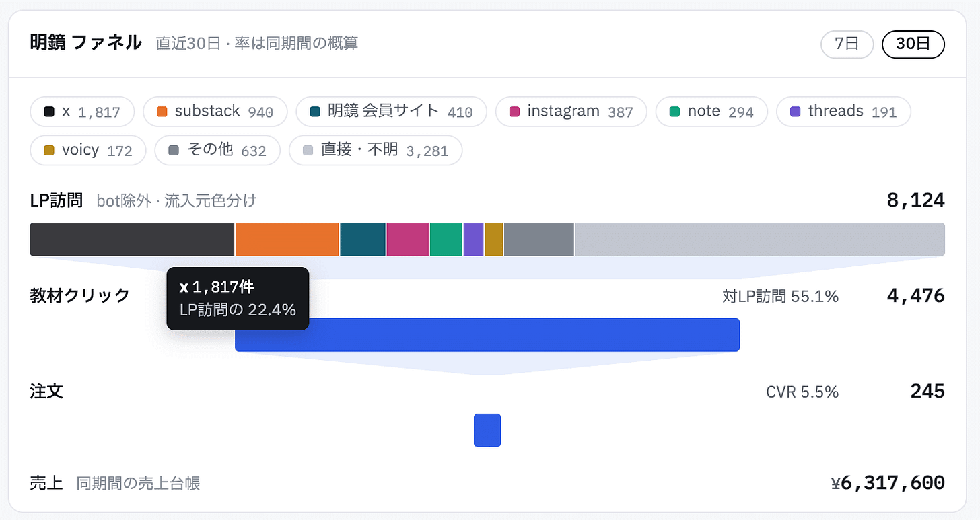980x520 pixels.
Task: Click the blue 教材クリック funnel bar
Action: click(487, 335)
